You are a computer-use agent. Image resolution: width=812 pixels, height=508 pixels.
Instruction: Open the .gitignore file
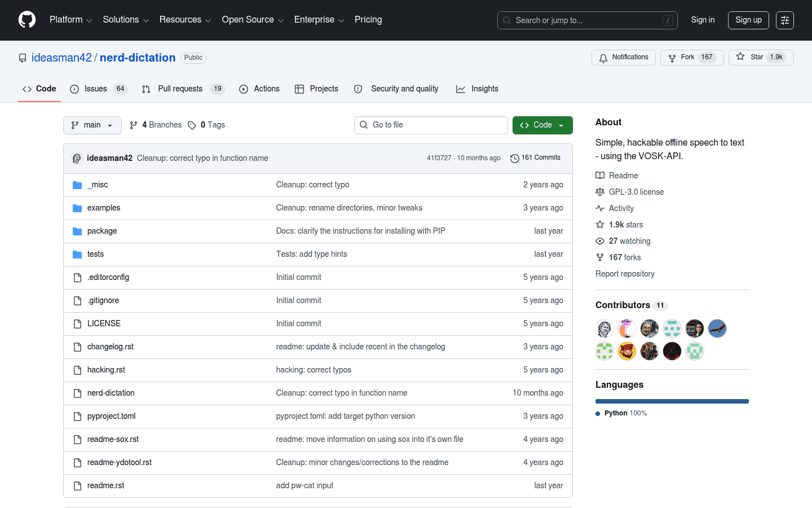coord(103,300)
